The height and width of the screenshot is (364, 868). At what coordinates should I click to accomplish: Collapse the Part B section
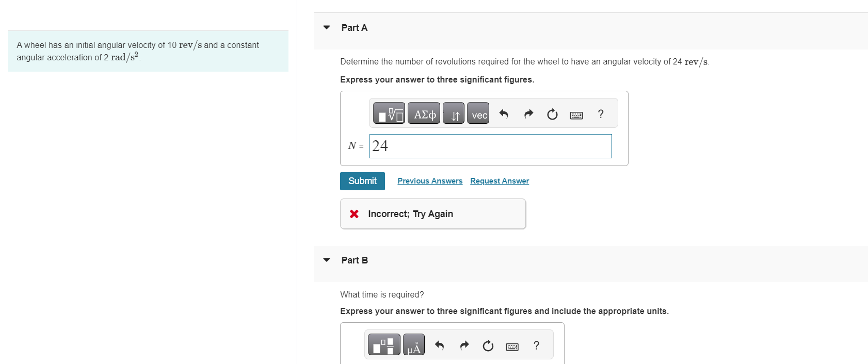pos(327,260)
